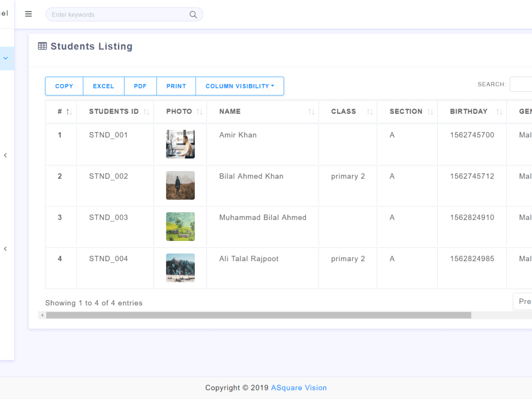Open Bilal Ahmed Khan's photo thumbnail
The width and height of the screenshot is (532, 399).
[x=180, y=185]
